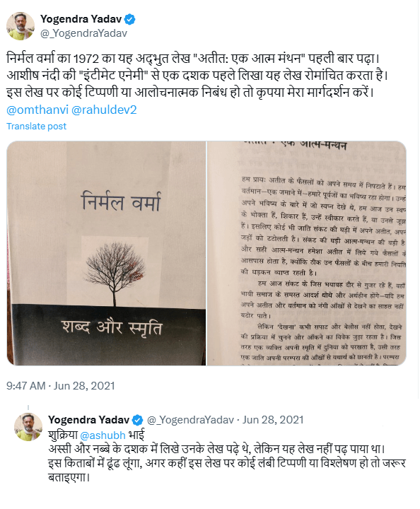Click the verified badge in the reply tweet
Image resolution: width=420 pixels, height=509 pixels.
138,420
